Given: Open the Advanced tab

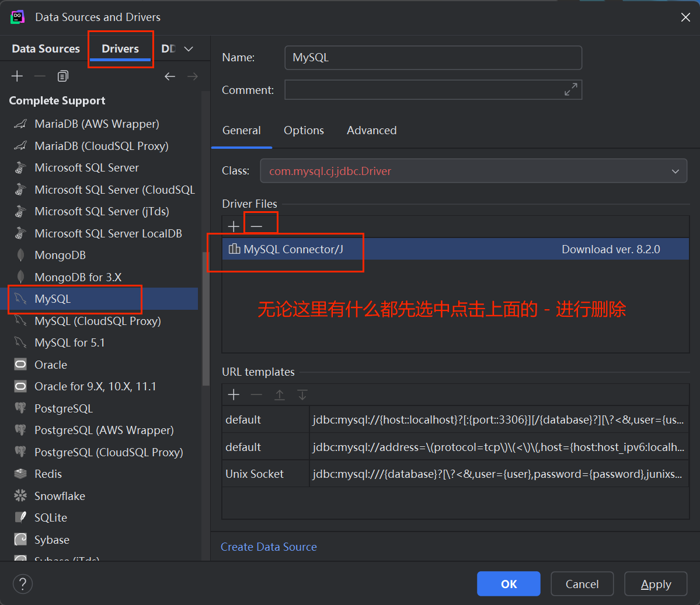Looking at the screenshot, I should [x=371, y=130].
